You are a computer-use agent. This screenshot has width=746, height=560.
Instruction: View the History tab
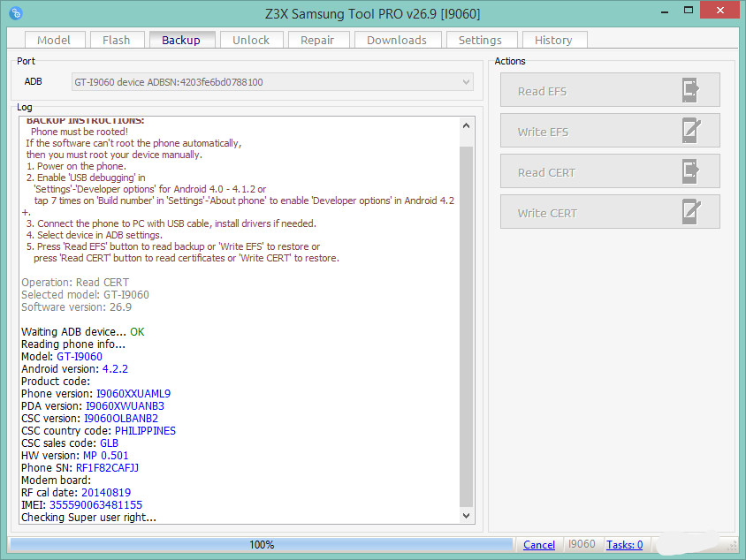(x=553, y=40)
